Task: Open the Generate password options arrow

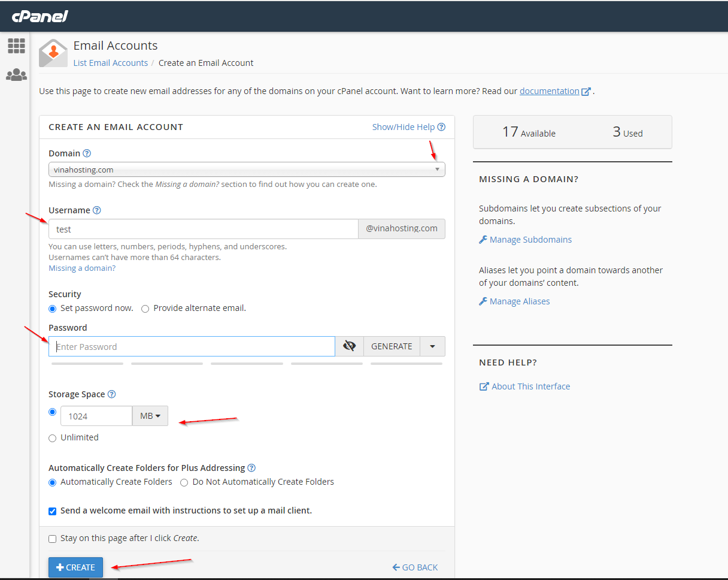Action: pyautogui.click(x=432, y=346)
